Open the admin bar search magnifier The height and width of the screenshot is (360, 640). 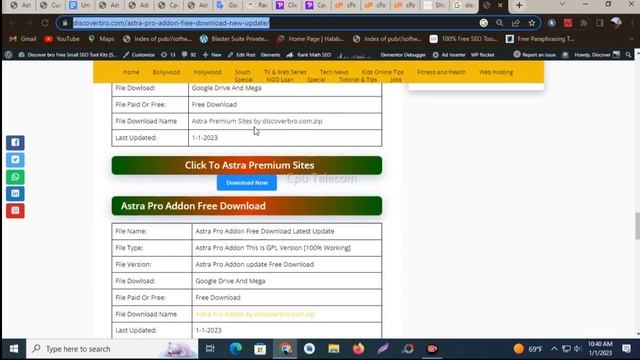[628, 55]
